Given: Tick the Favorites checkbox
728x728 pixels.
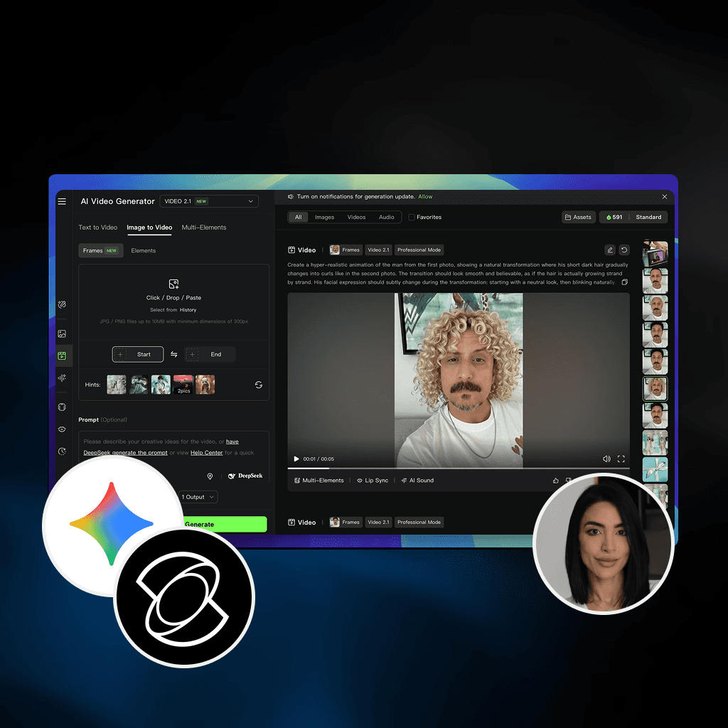Looking at the screenshot, I should click(x=412, y=218).
